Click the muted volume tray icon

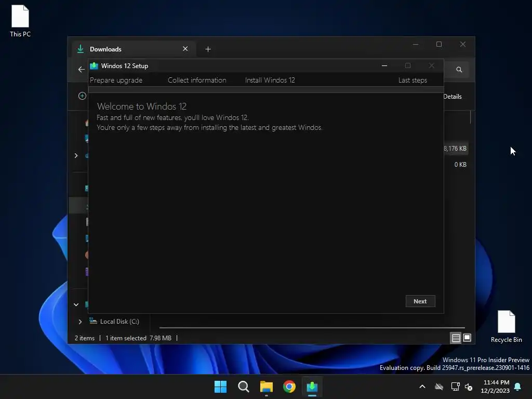(469, 387)
